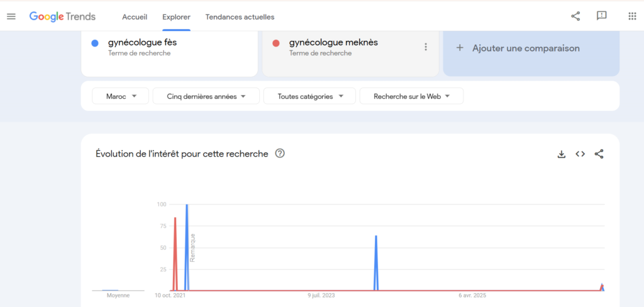
Task: Open the send feedback icon
Action: (x=602, y=16)
